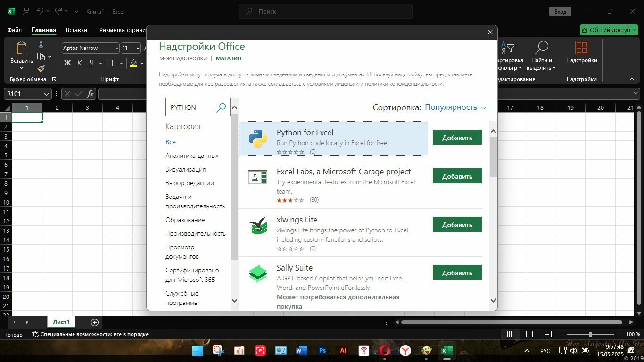Switch to Page Break Preview icon
This screenshot has height=362, width=644.
click(x=548, y=334)
